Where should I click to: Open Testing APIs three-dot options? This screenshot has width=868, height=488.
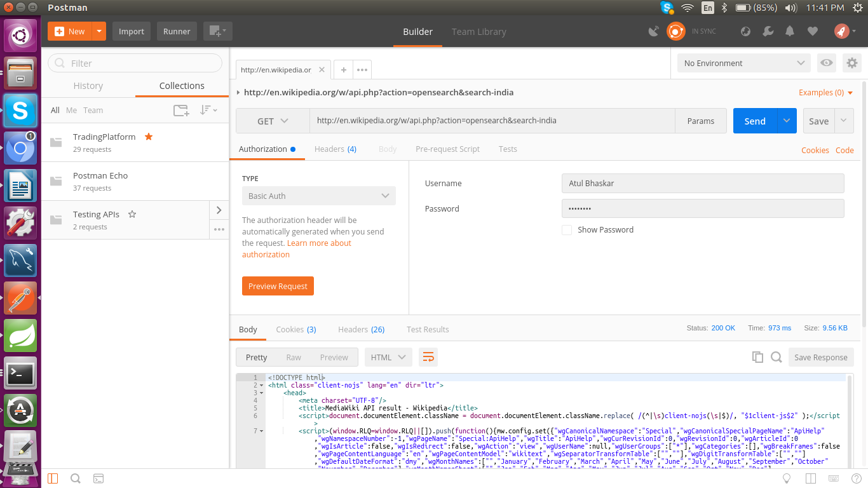pyautogui.click(x=219, y=229)
